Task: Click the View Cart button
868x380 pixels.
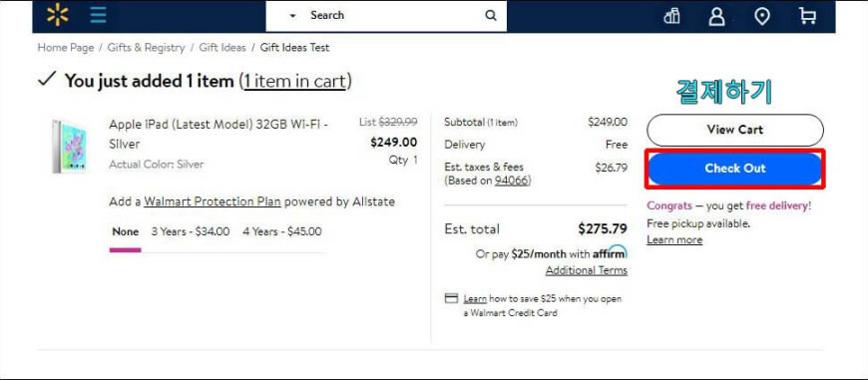Action: [734, 130]
